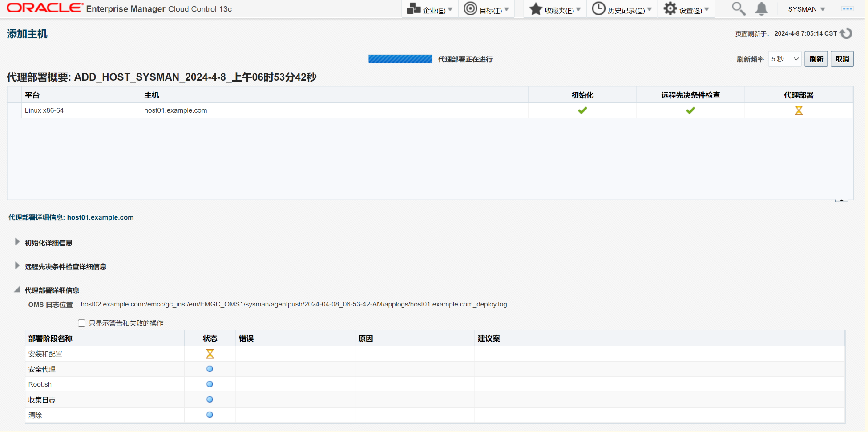Click the 代理部署正在进行 progress bar
The image size is (868, 432).
(400, 59)
